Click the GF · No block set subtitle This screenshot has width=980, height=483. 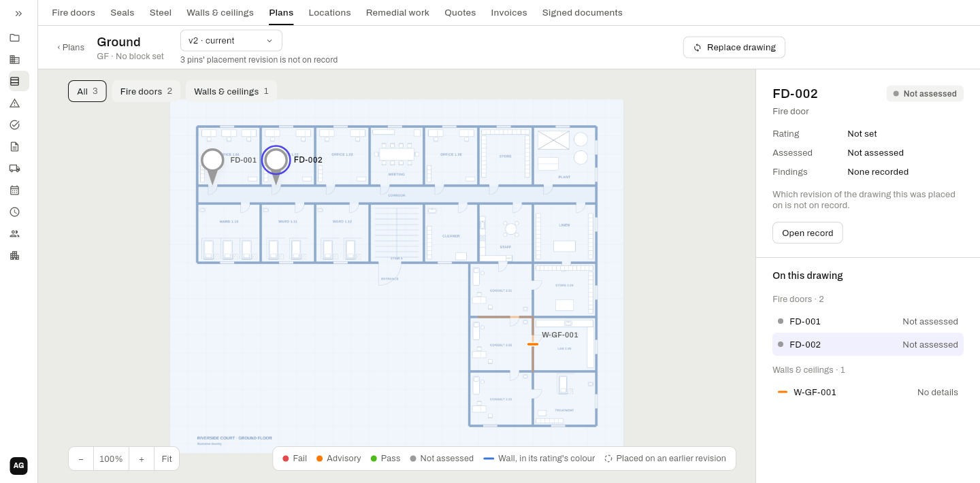[x=130, y=56]
